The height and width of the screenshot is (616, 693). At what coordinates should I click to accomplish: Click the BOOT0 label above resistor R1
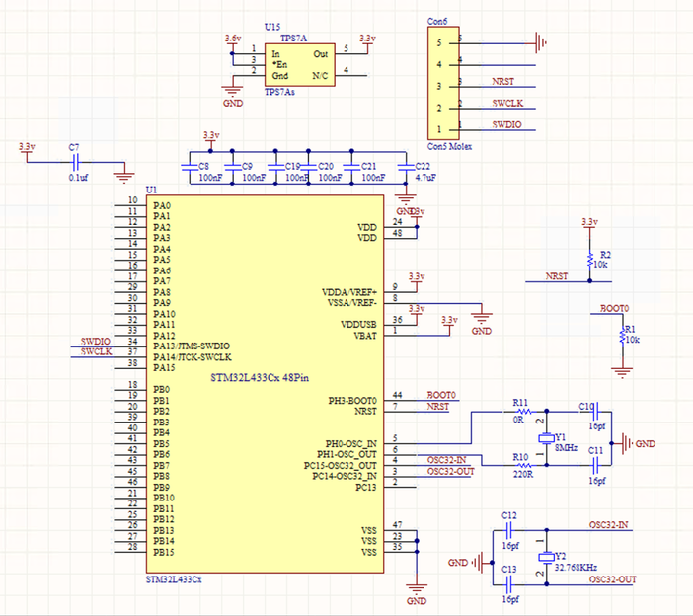point(614,308)
